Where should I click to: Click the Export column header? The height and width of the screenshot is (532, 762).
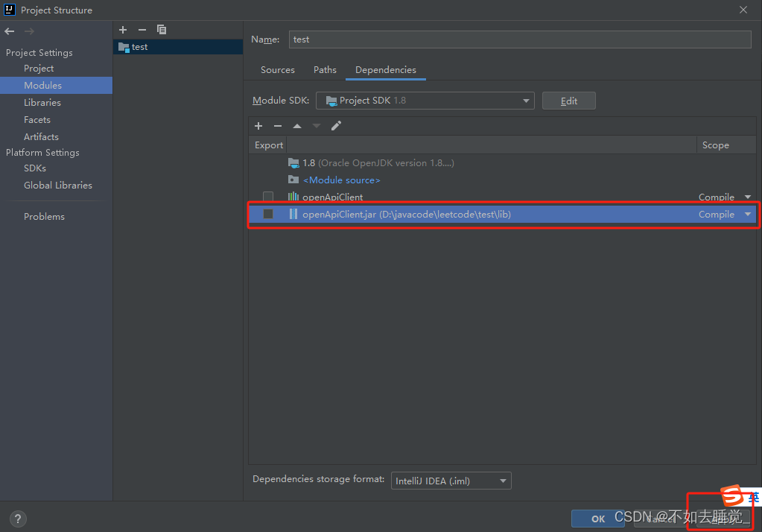pos(268,145)
